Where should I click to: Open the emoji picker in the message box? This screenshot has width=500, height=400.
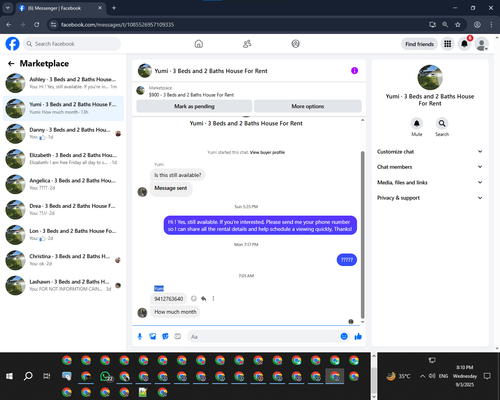[x=344, y=336]
